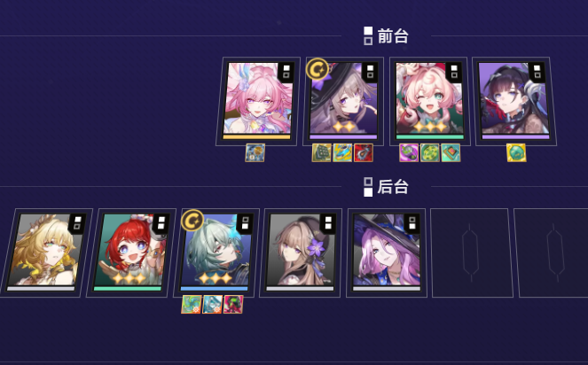The image size is (588, 365).
Task: Open the red-haired girl character card
Action: [x=130, y=252]
